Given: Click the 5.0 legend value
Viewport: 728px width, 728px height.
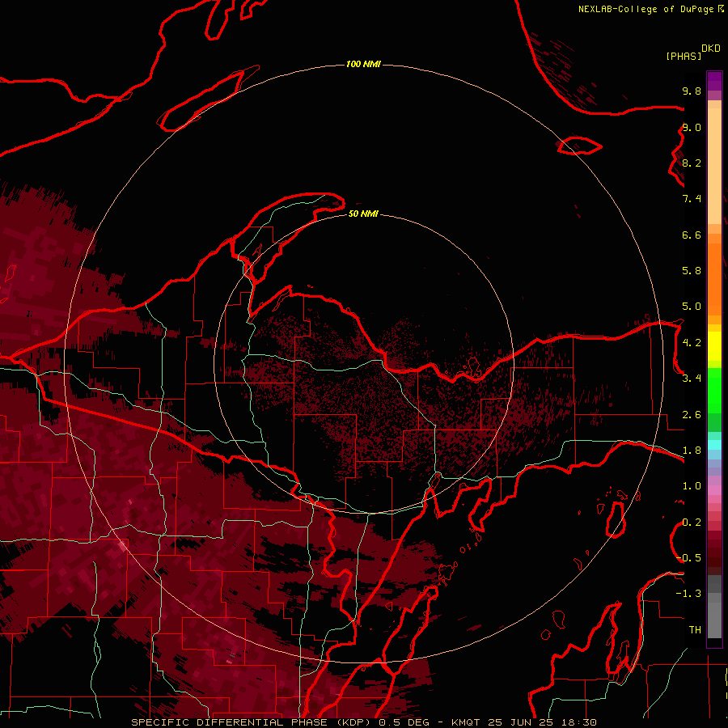Looking at the screenshot, I should coord(692,307).
